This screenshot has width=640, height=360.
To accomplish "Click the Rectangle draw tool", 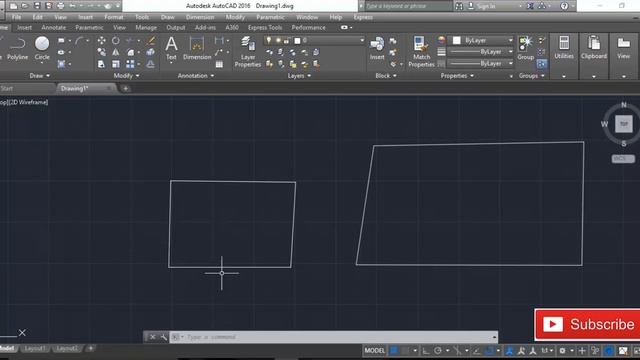I will 61,41.
